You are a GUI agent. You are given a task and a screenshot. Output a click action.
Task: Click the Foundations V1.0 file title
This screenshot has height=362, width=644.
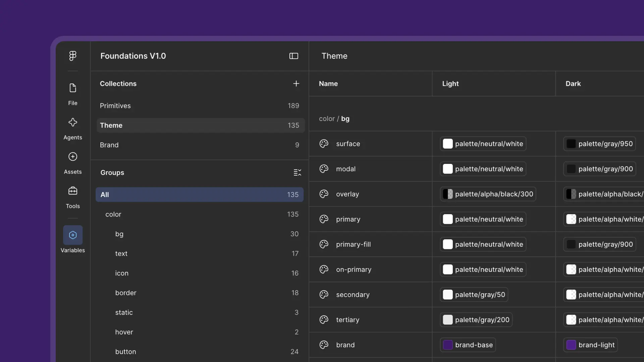pyautogui.click(x=133, y=56)
